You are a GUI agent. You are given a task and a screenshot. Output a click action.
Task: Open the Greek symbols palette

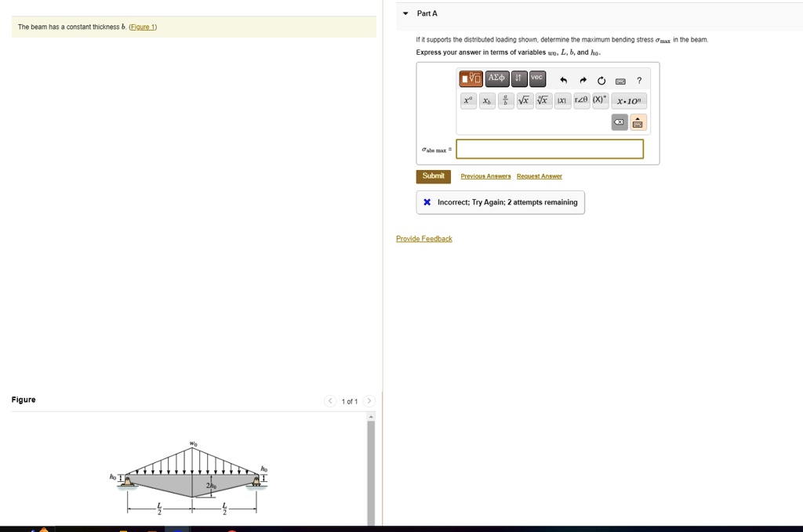498,79
